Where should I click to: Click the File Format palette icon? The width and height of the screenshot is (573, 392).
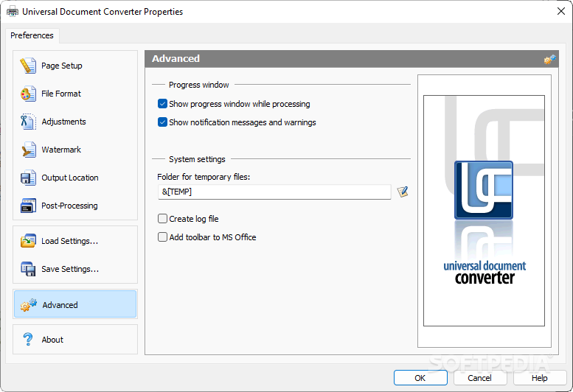tap(28, 94)
